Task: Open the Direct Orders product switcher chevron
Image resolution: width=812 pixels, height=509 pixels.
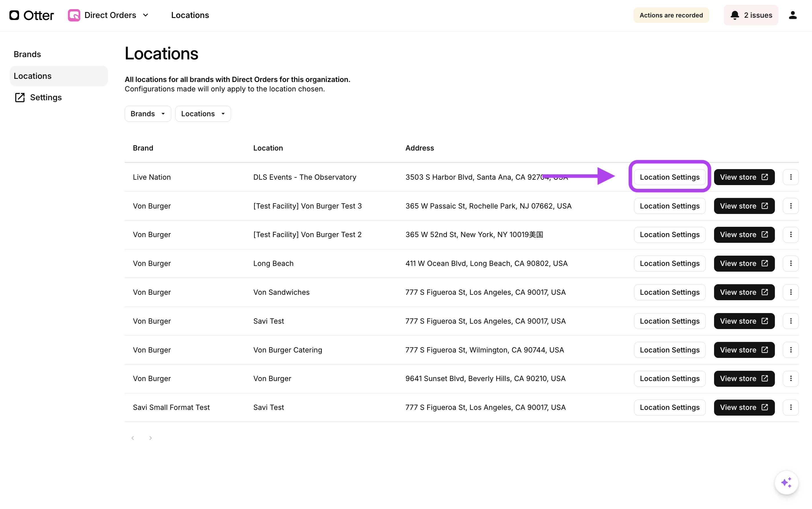Action: [x=146, y=15]
